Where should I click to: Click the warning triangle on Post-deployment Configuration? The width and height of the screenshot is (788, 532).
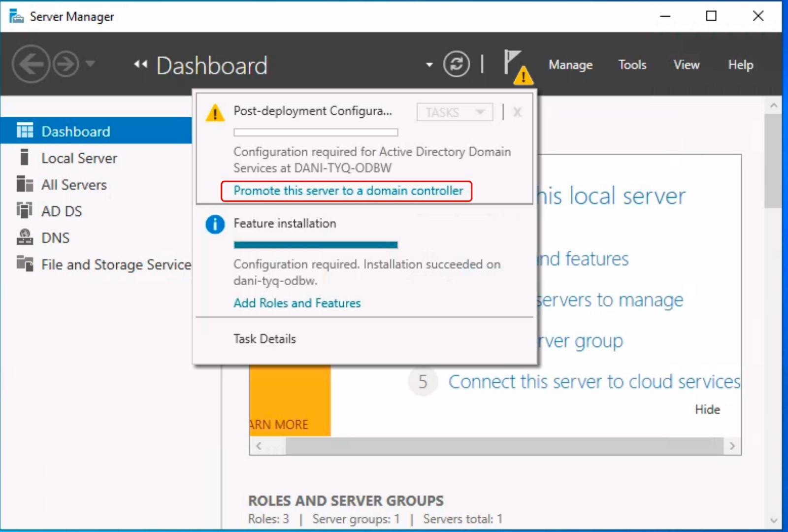click(x=214, y=113)
